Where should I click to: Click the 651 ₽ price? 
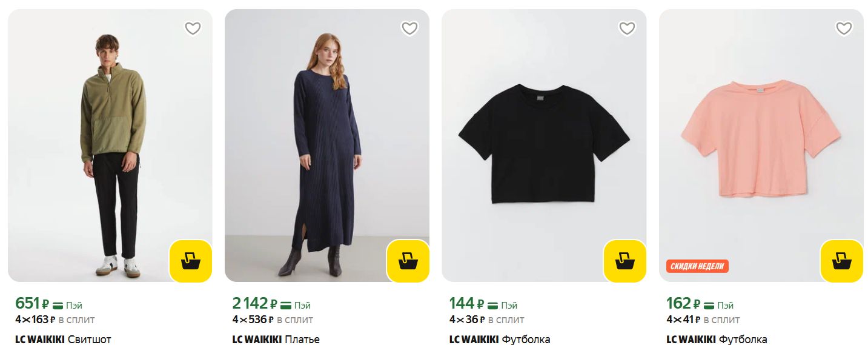[31, 303]
